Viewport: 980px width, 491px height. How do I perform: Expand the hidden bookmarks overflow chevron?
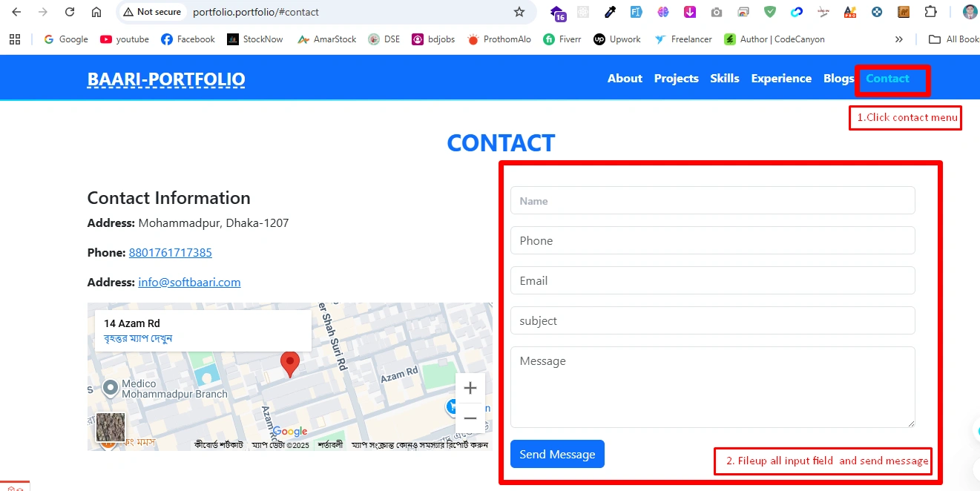(899, 39)
